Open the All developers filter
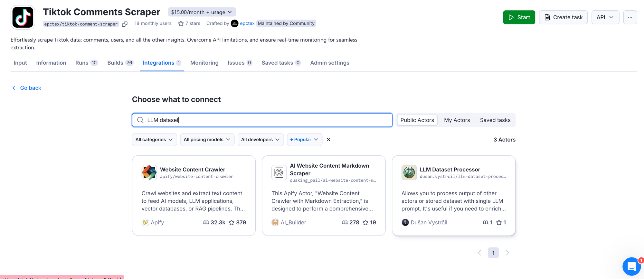This screenshot has height=279, width=644. pyautogui.click(x=260, y=140)
